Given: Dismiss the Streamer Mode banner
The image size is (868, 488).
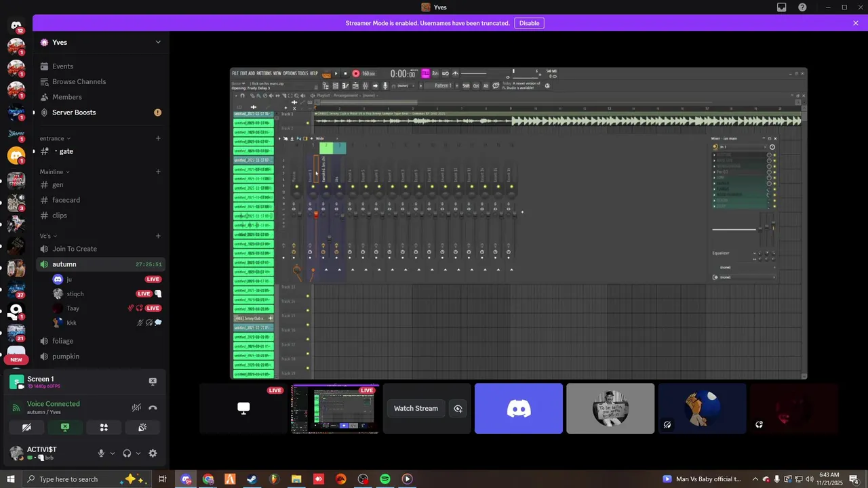Looking at the screenshot, I should 856,23.
